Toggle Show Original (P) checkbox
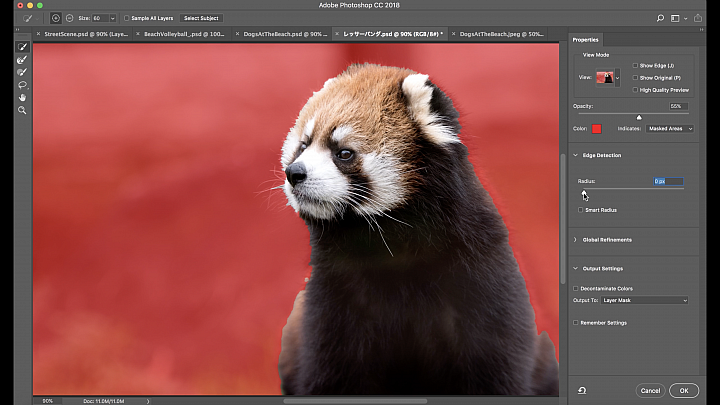Image resolution: width=720 pixels, height=405 pixels. pos(636,78)
